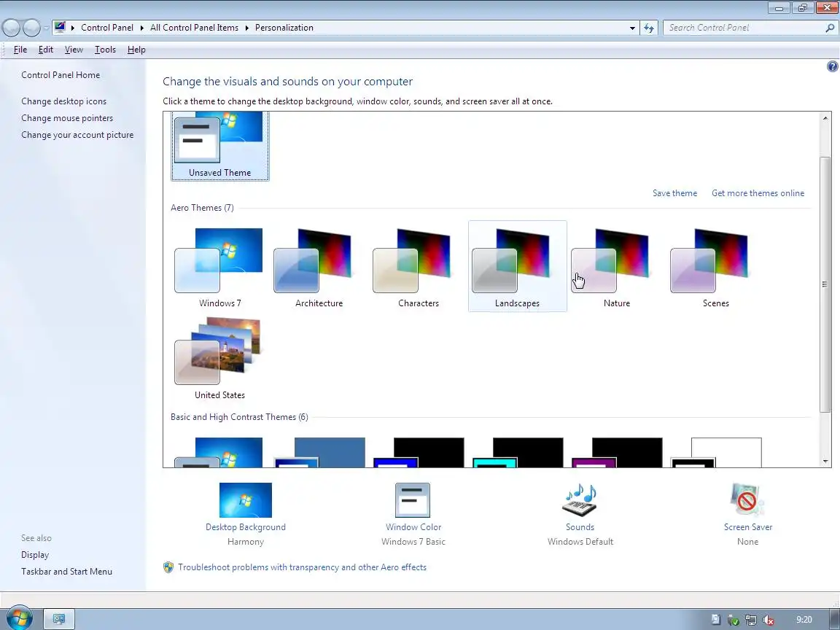Click the Personalization breadcrumb

[x=284, y=28]
